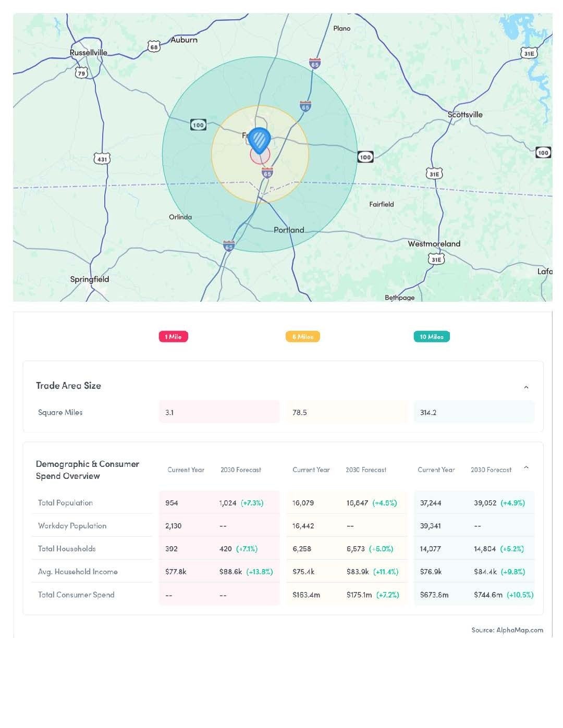Toggle the yellow 5 Miles radius badge
Viewport: 563px width, 728px height.
302,337
